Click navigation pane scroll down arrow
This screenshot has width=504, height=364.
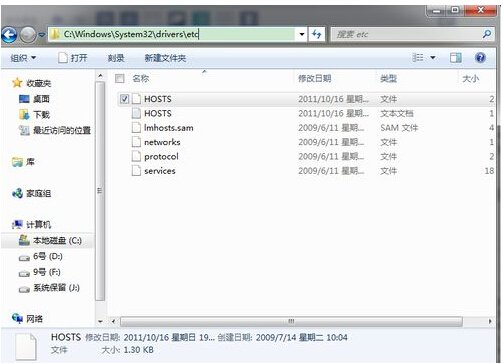pos(100,321)
